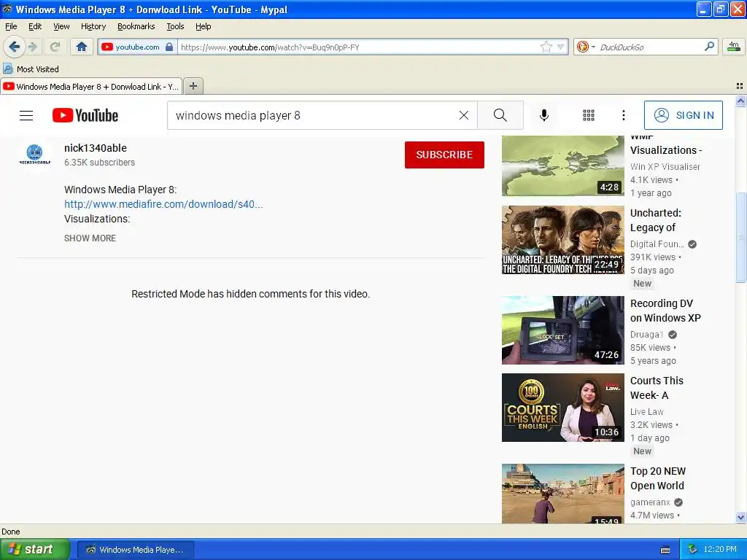Open the Bookmarks menu
747x560 pixels.
pos(136,26)
